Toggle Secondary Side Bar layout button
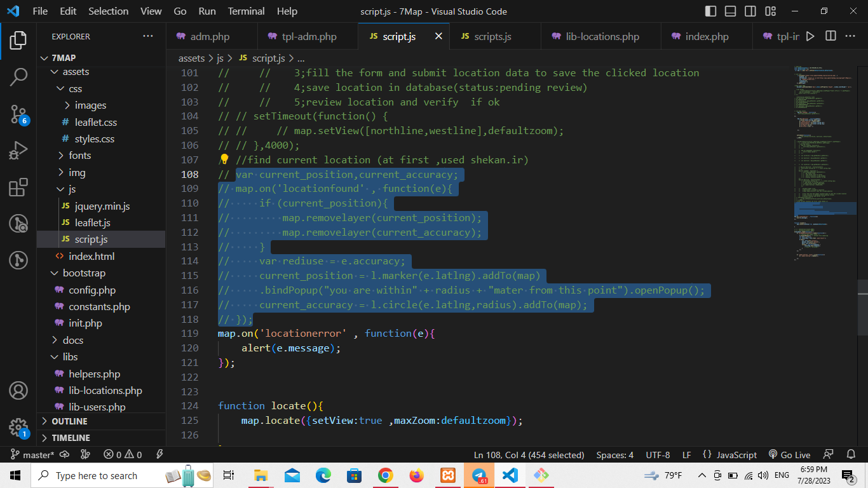Screen dimensions: 868x488 (750, 11)
